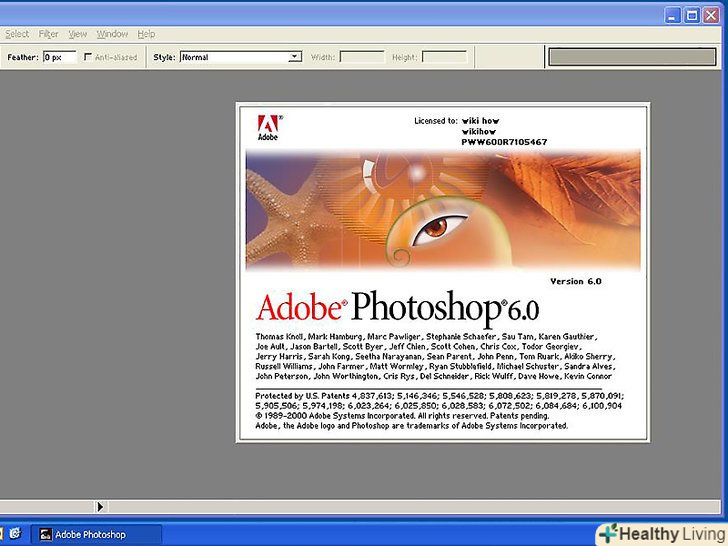The height and width of the screenshot is (546, 728).
Task: Open the Select menu
Action: click(x=17, y=34)
